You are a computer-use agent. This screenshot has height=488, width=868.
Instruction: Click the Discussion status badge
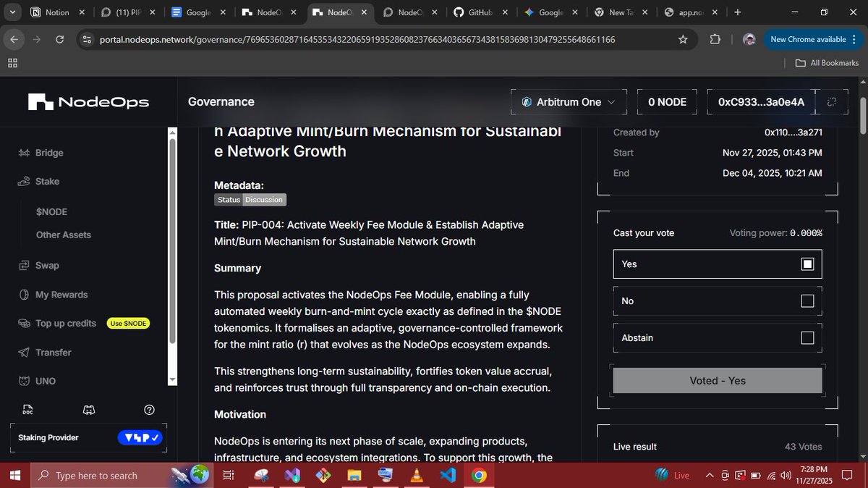click(264, 200)
